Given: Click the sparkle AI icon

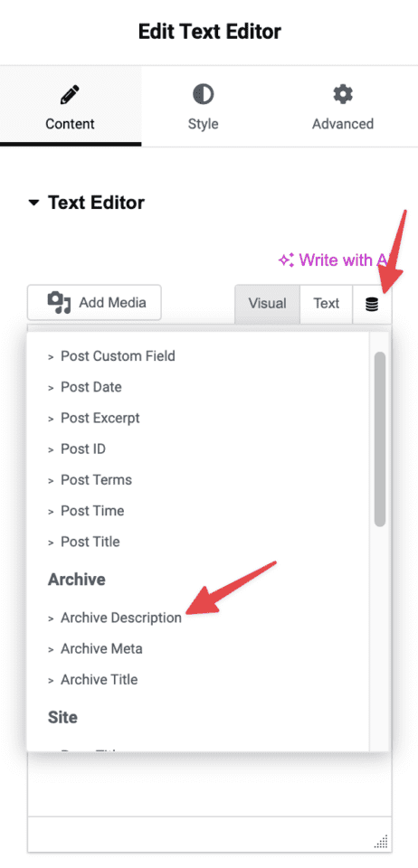Looking at the screenshot, I should [x=286, y=260].
